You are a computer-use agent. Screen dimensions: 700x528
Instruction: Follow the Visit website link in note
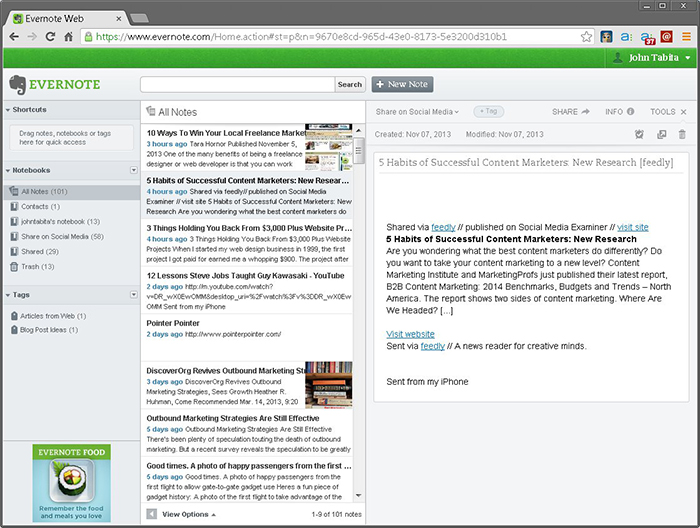point(410,334)
